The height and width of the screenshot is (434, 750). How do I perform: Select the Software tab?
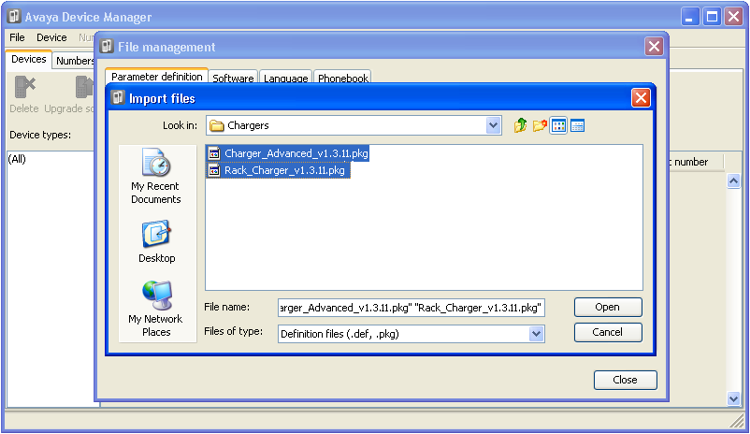[233, 78]
